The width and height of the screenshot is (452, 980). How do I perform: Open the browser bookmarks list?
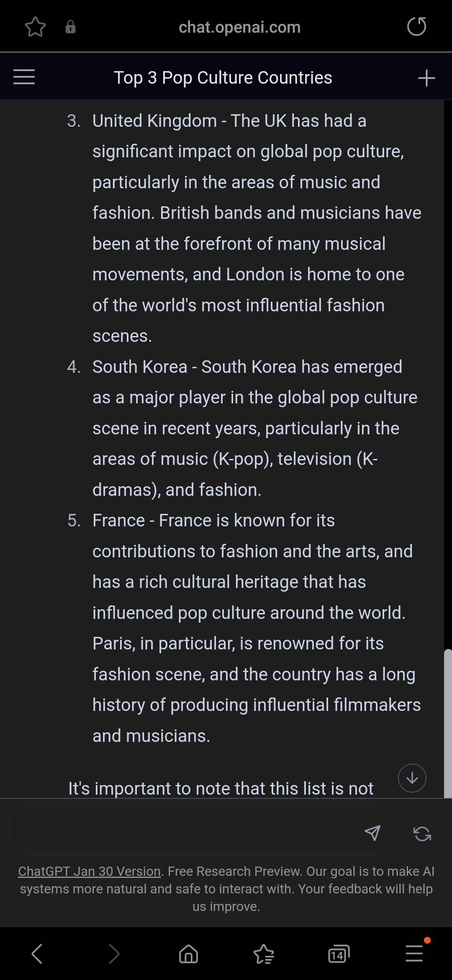pos(264,954)
